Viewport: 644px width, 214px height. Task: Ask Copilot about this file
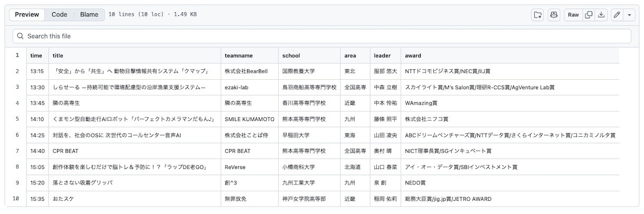click(x=554, y=15)
